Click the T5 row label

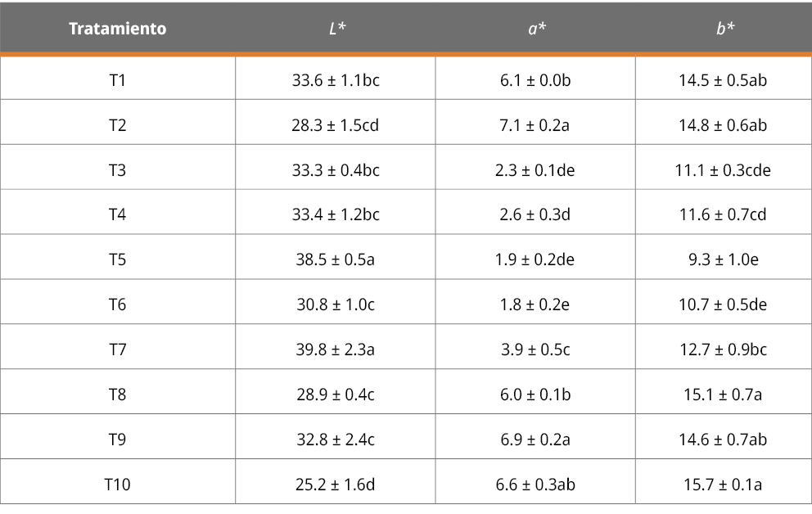[117, 259]
